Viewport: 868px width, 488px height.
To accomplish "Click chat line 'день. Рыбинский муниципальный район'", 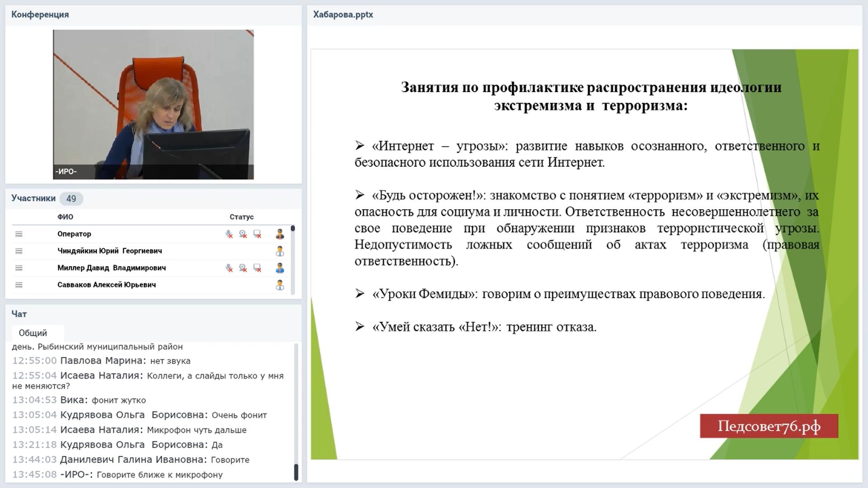I will (x=97, y=347).
